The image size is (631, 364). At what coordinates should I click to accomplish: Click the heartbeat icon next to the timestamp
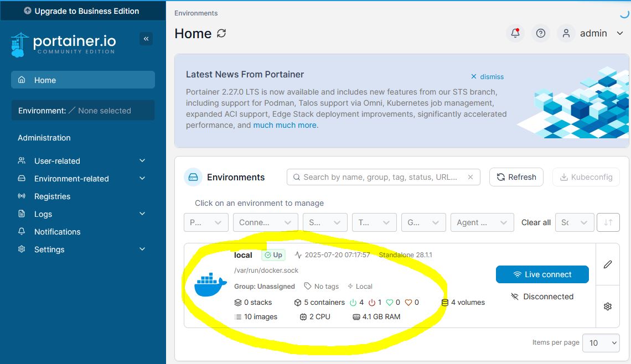coord(298,254)
